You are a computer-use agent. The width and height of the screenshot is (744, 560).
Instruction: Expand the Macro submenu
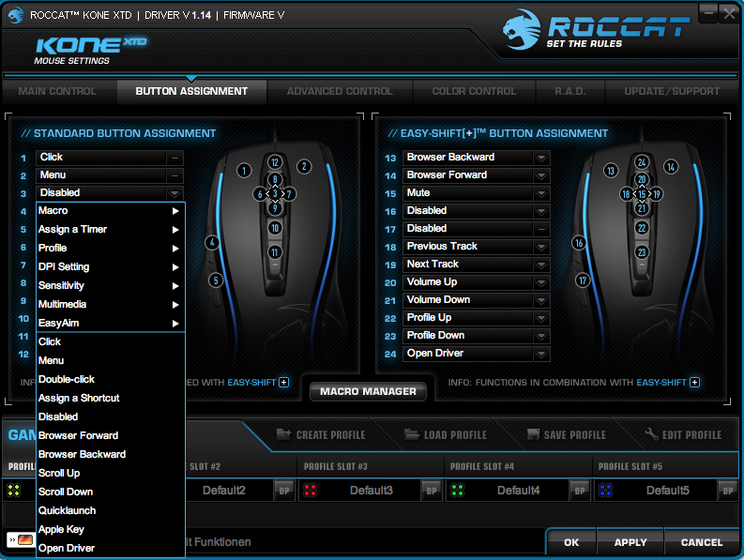point(111,211)
